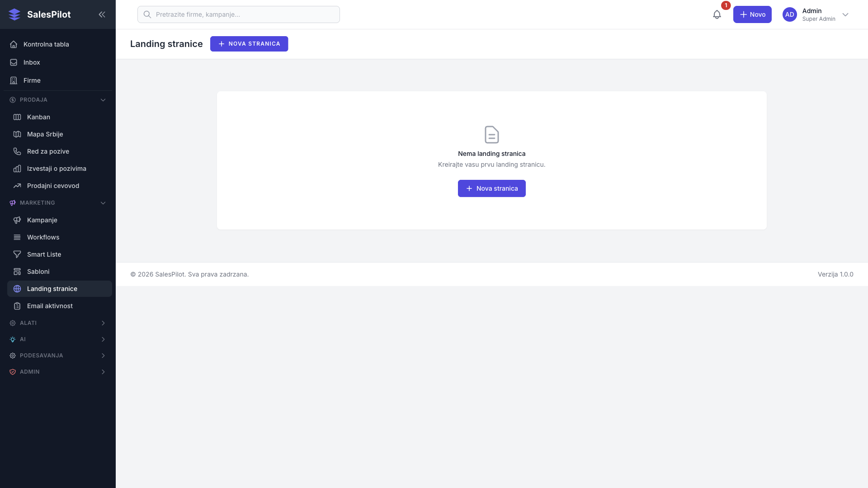The height and width of the screenshot is (488, 868).
Task: Click the phone icon for Red za pozive
Action: coord(17,151)
